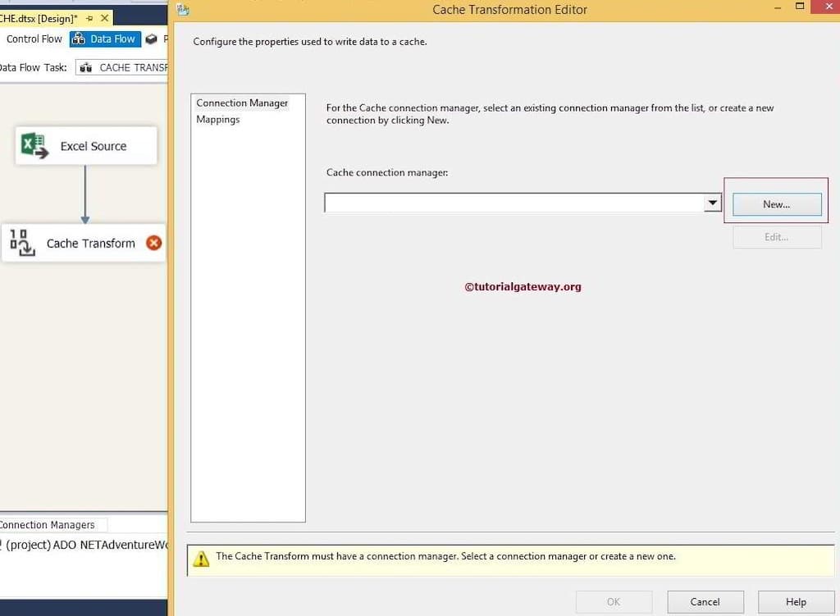Image resolution: width=840 pixels, height=616 pixels.
Task: Select the Cache Transform component
Action: pos(84,243)
